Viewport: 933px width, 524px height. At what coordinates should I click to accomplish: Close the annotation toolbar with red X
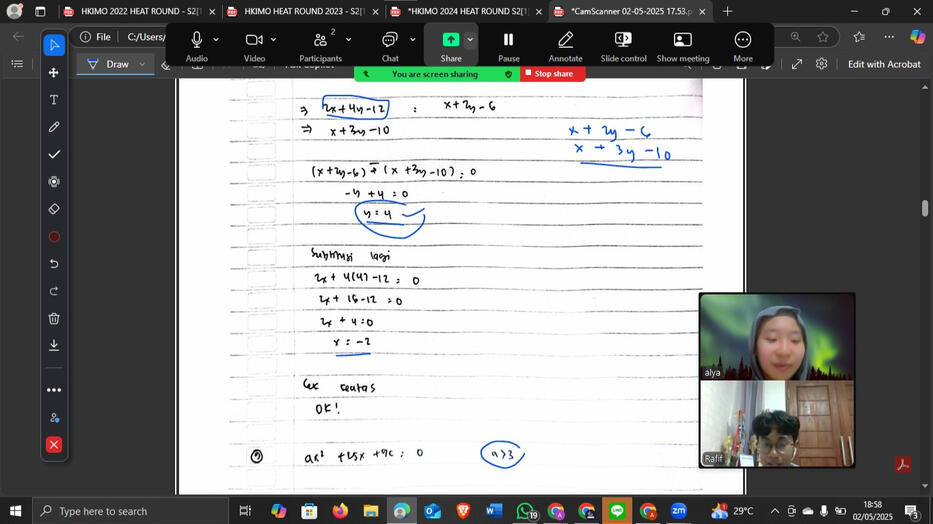(54, 444)
